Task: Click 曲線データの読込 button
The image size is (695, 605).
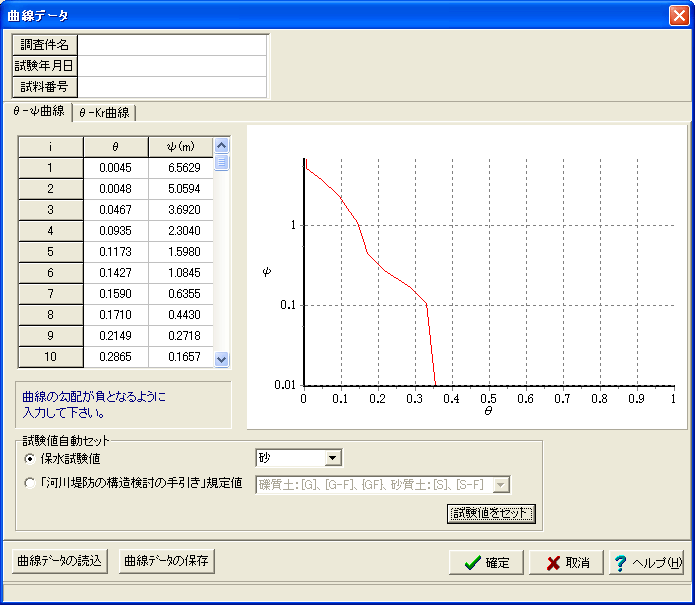Action: click(x=59, y=561)
